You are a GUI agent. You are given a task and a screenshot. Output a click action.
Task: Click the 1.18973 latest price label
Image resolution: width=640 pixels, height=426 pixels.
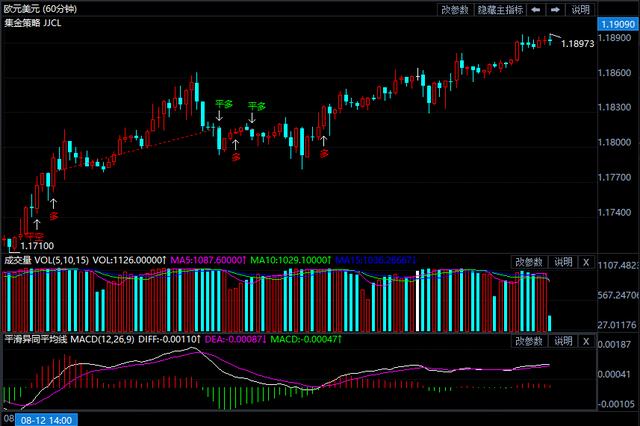578,44
